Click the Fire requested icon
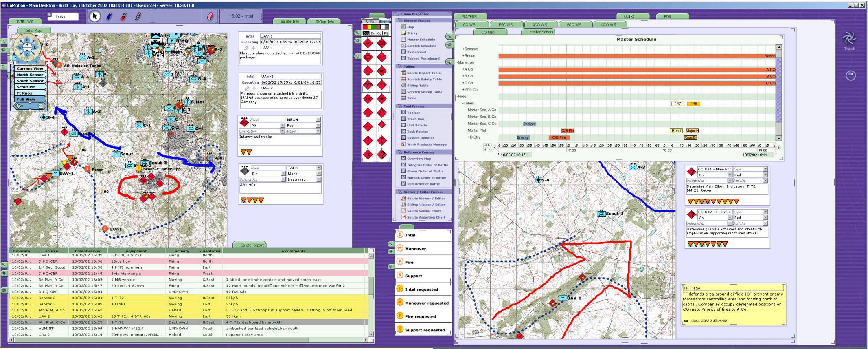Viewport: 868px width, 349px height. pos(400,316)
